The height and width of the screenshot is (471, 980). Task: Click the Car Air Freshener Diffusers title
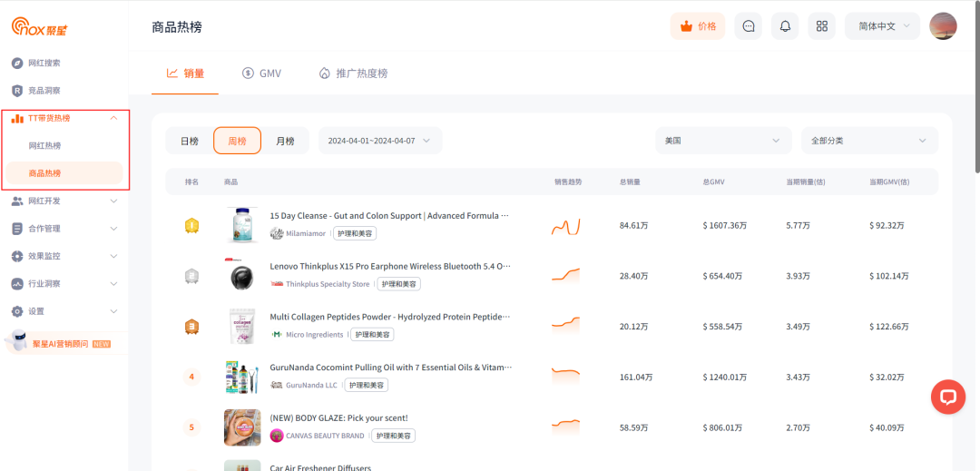[x=320, y=467]
